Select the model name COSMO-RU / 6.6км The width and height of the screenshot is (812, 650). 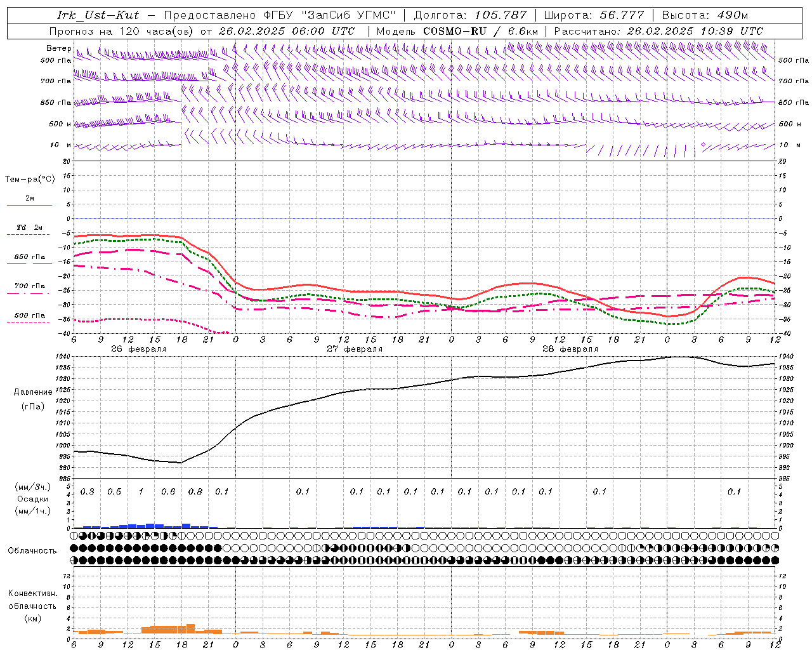480,31
